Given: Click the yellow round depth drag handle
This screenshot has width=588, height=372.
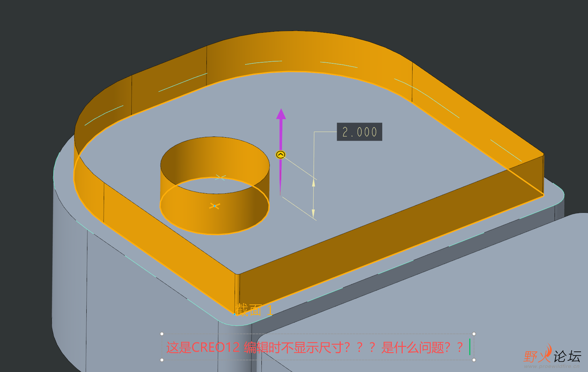Looking at the screenshot, I should click(x=281, y=154).
